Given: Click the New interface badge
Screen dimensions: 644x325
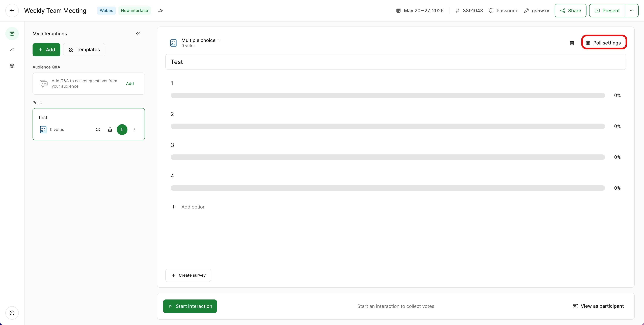Looking at the screenshot, I should click(135, 11).
